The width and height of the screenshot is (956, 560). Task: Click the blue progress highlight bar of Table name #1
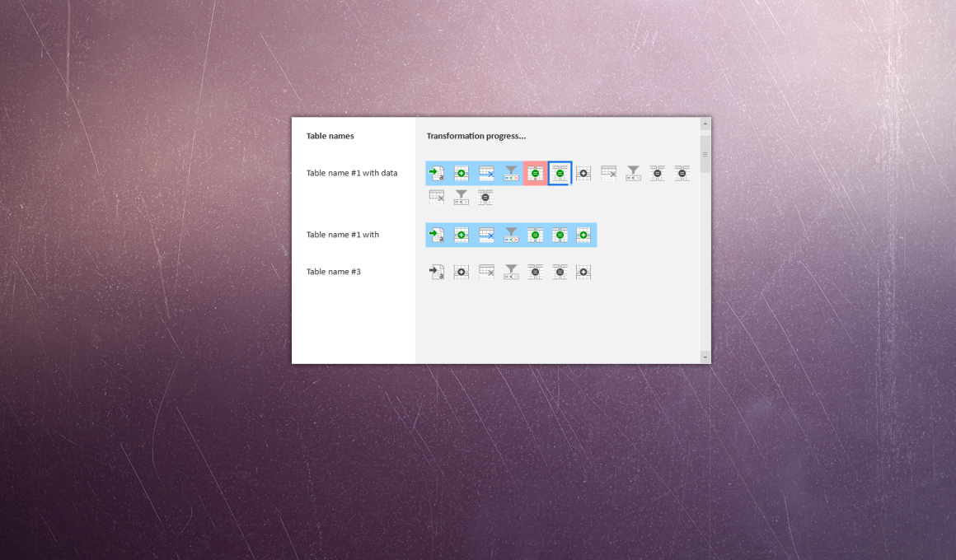[511, 234]
